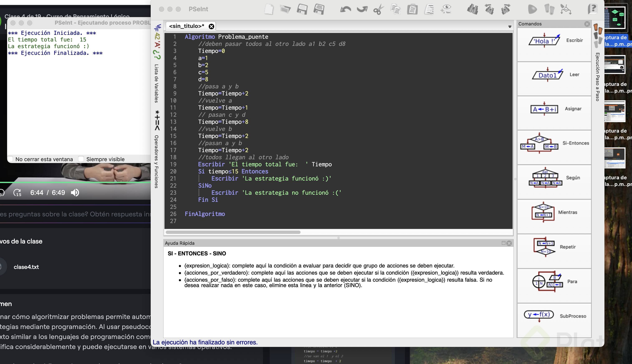Mute the video with the speaker icon
The height and width of the screenshot is (364, 632).
click(x=75, y=192)
